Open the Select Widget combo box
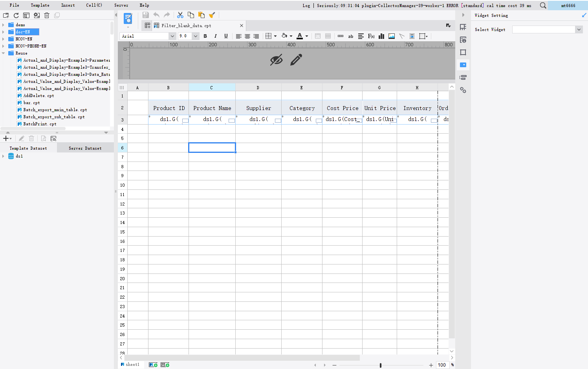Viewport: 588px width, 369px height. [x=547, y=29]
